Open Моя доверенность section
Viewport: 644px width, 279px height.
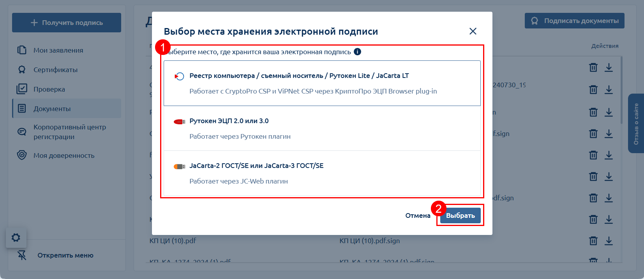pos(64,155)
